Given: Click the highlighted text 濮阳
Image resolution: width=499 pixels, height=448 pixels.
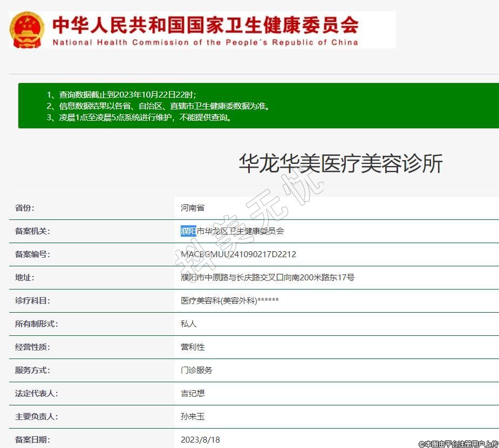Looking at the screenshot, I should [x=188, y=231].
